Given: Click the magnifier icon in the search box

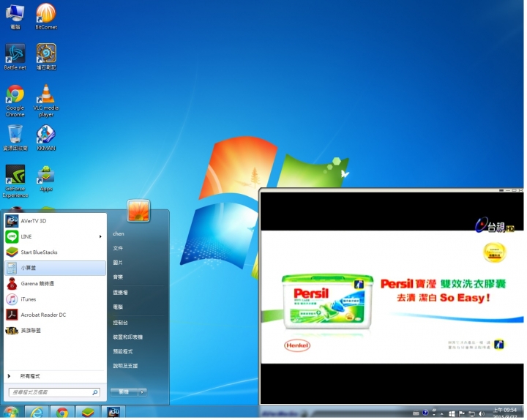Looking at the screenshot, I should (x=95, y=392).
